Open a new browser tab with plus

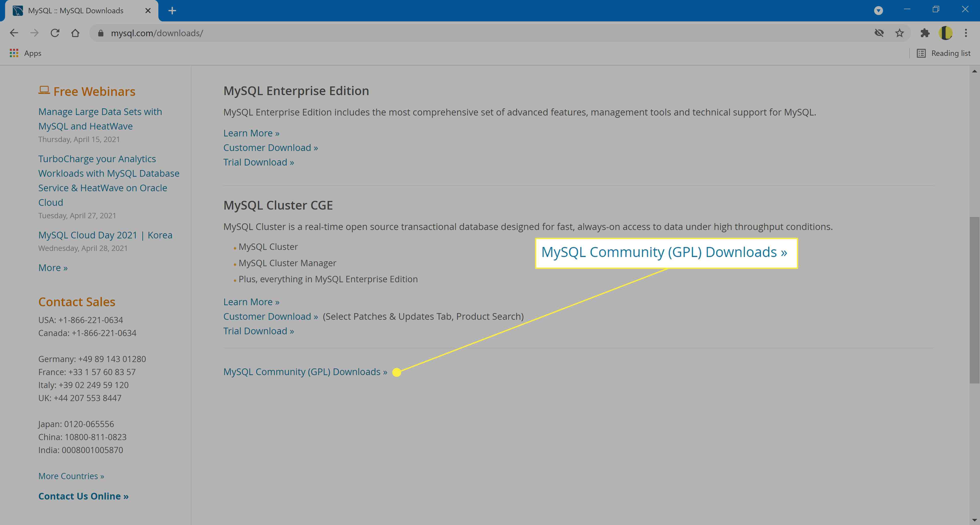tap(172, 11)
